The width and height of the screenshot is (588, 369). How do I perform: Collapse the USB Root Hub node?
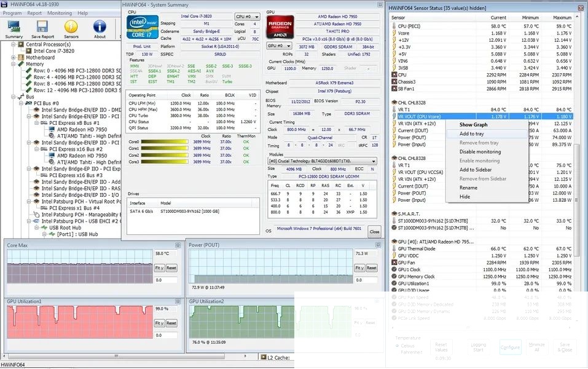click(x=37, y=228)
